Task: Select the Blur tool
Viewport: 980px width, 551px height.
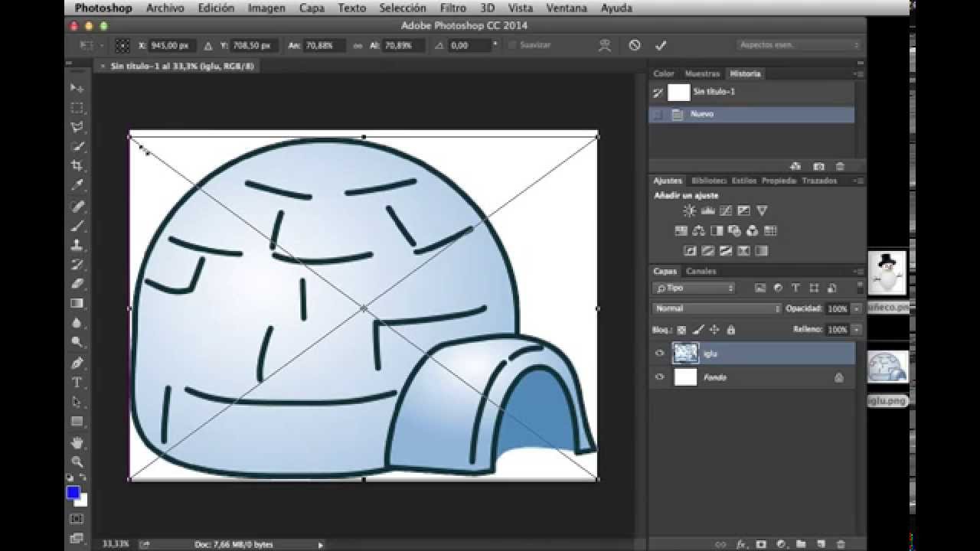Action: pos(77,323)
